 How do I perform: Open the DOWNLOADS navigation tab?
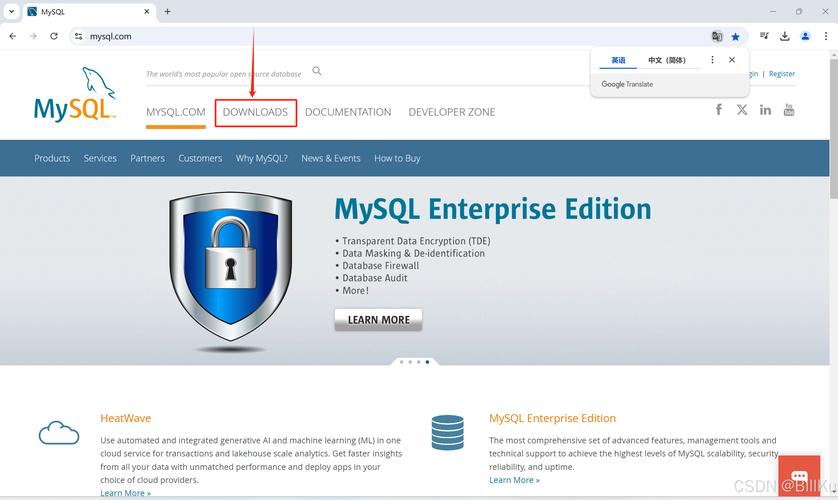pos(255,112)
